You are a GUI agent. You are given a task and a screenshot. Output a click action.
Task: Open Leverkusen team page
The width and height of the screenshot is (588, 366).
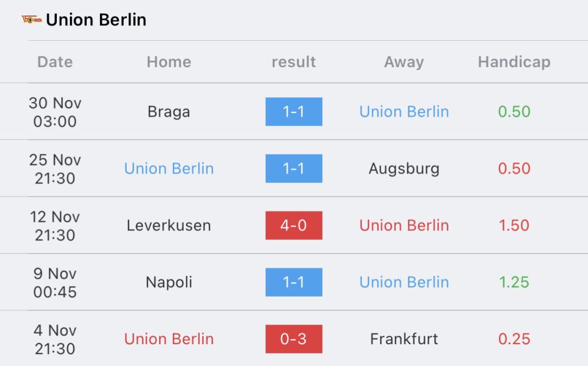(x=169, y=225)
